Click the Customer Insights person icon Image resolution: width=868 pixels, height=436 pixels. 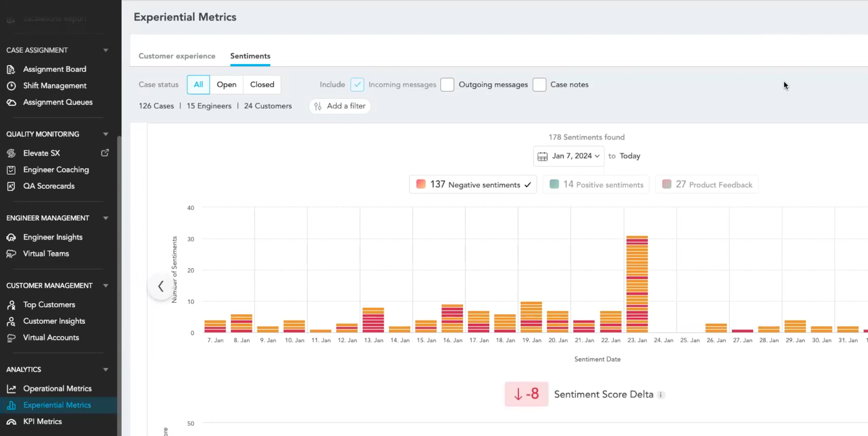click(x=11, y=321)
